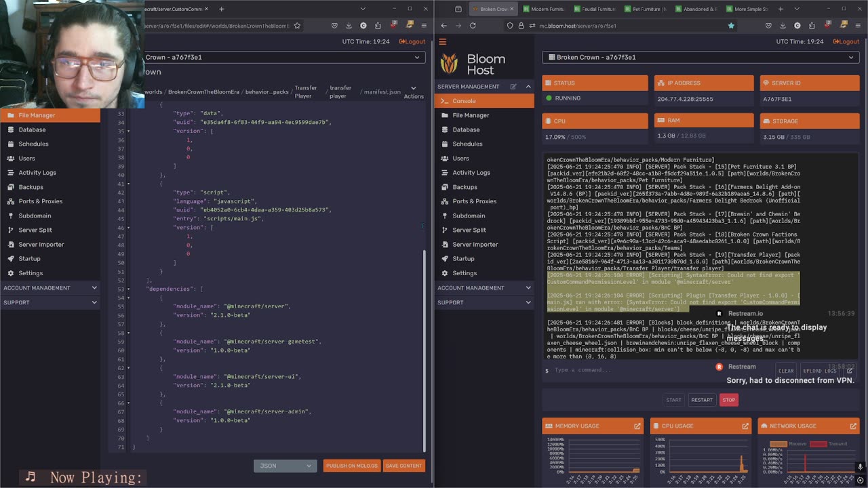The width and height of the screenshot is (868, 488).
Task: Open downloads in the right browser toolbar
Action: point(783,26)
